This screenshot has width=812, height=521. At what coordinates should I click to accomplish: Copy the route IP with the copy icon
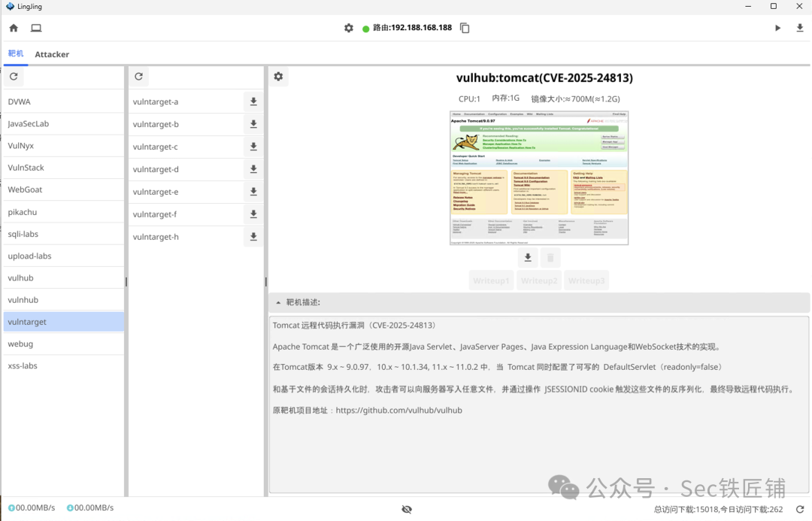(464, 27)
